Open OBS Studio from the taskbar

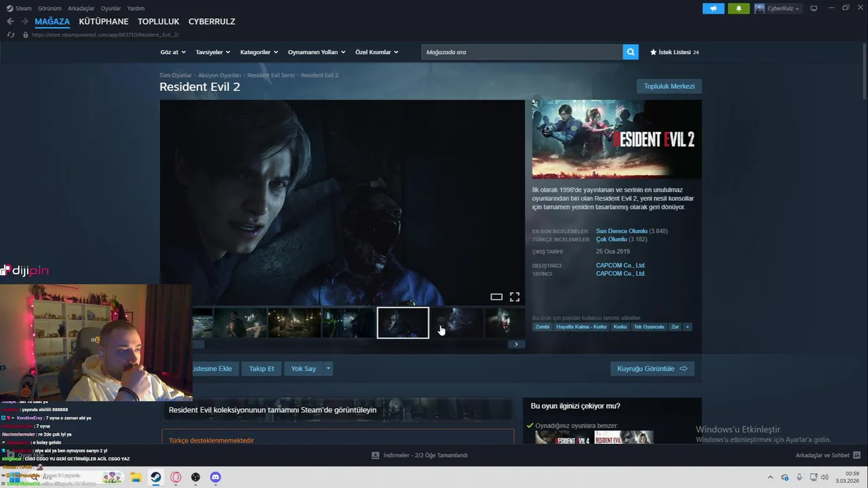pyautogui.click(x=195, y=477)
